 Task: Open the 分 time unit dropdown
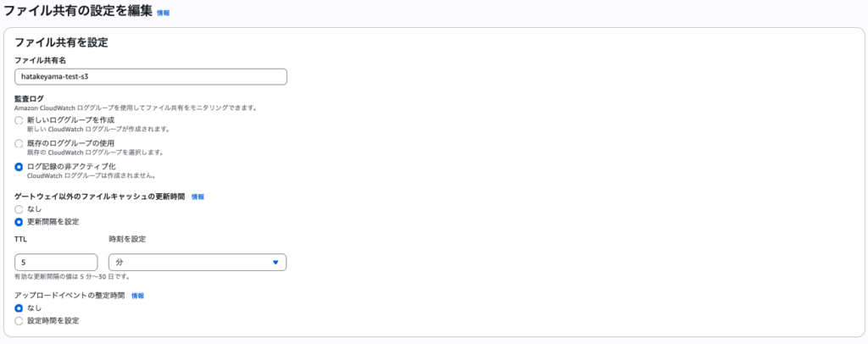198,262
